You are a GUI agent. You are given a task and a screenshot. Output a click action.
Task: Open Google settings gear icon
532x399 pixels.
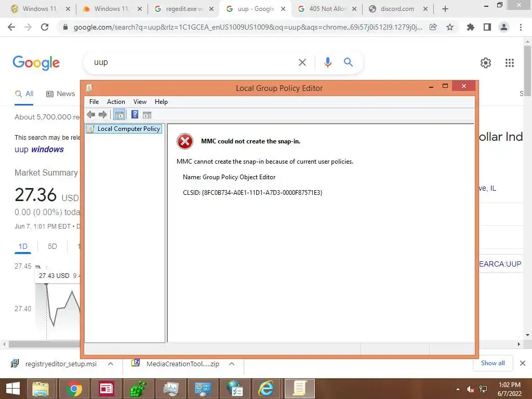click(486, 63)
